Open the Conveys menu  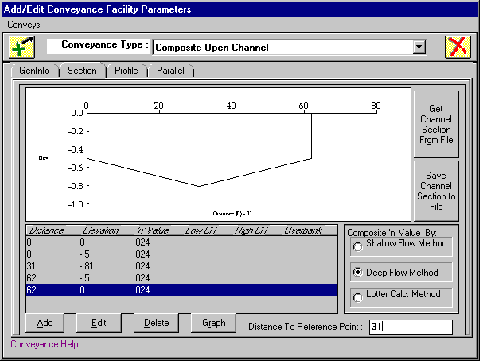pyautogui.click(x=24, y=25)
